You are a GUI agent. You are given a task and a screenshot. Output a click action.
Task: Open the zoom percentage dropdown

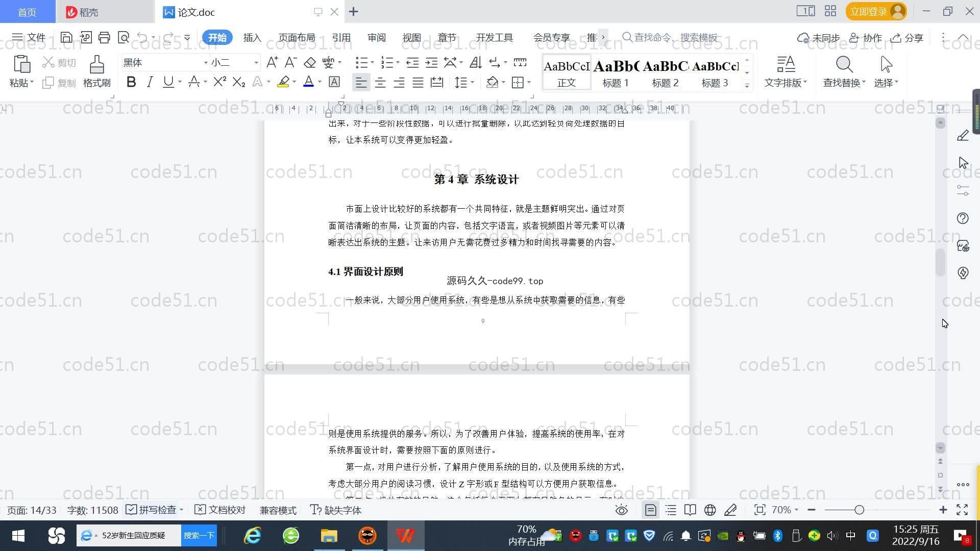click(796, 510)
